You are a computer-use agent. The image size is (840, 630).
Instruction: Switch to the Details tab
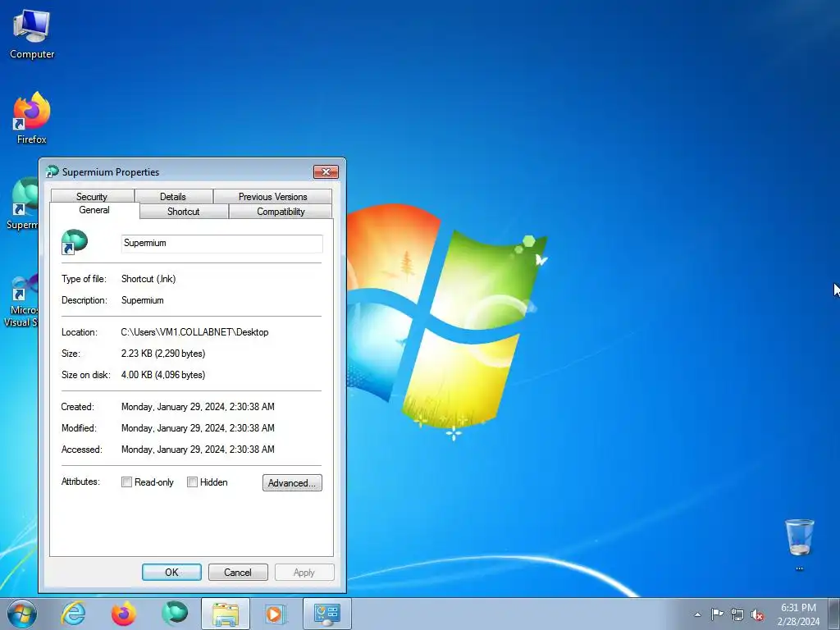click(173, 197)
